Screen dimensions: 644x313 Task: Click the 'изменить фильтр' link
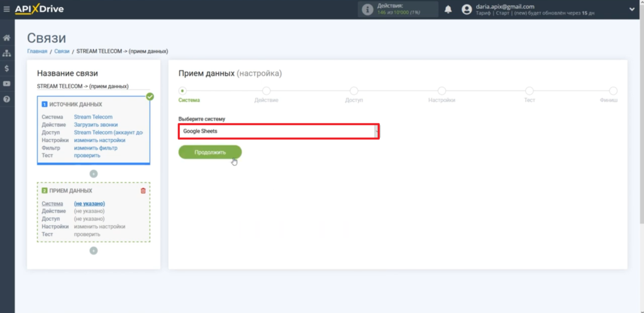pyautogui.click(x=96, y=148)
